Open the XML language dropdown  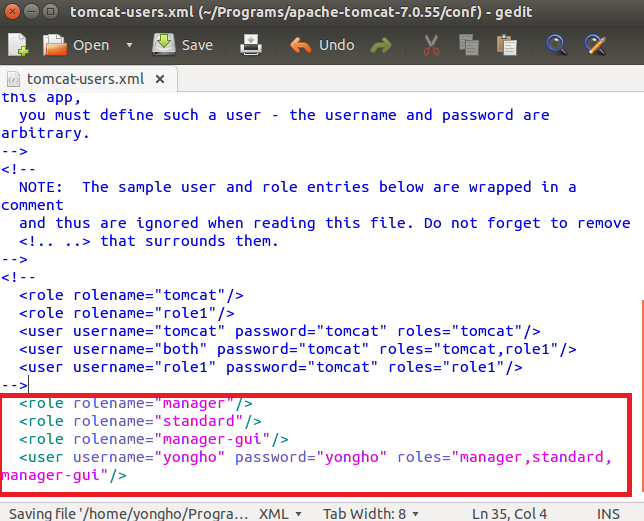pos(280,514)
